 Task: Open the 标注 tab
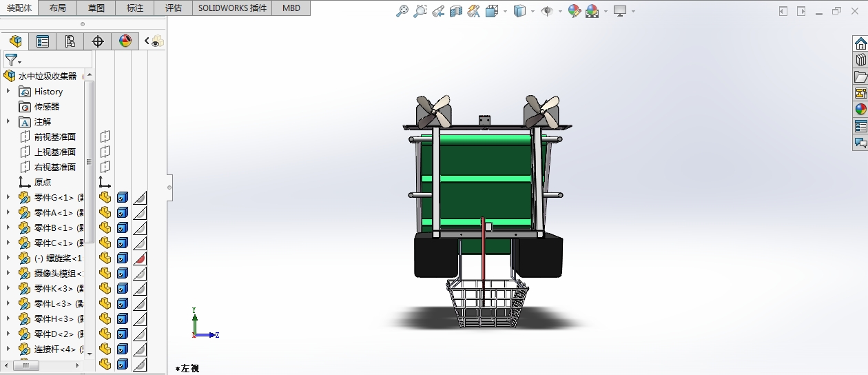click(135, 8)
